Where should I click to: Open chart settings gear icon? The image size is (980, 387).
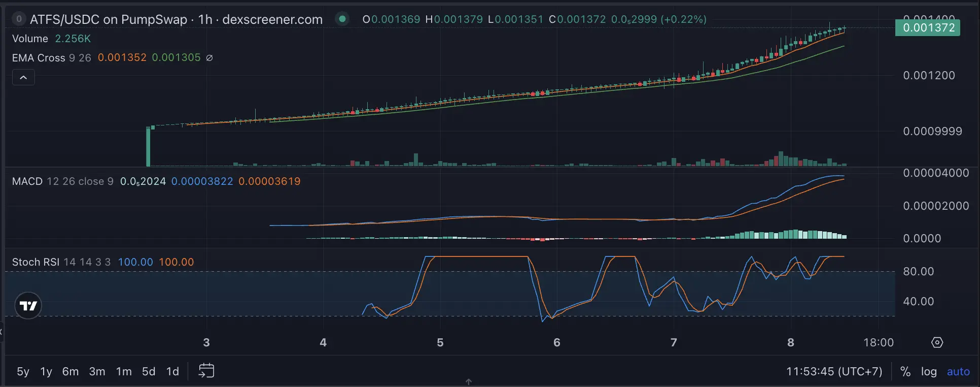click(937, 342)
